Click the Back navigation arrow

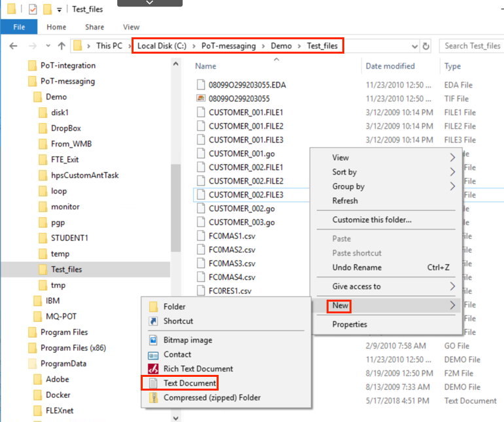click(x=13, y=46)
